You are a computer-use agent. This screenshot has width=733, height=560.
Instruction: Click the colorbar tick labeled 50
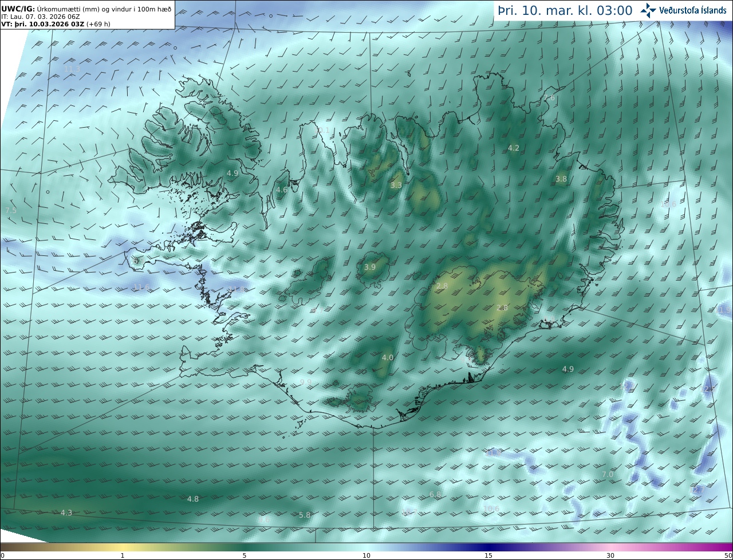(728, 555)
